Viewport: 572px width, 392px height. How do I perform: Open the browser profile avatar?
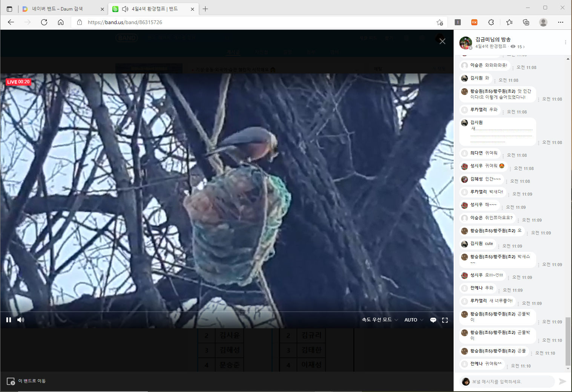click(x=543, y=22)
